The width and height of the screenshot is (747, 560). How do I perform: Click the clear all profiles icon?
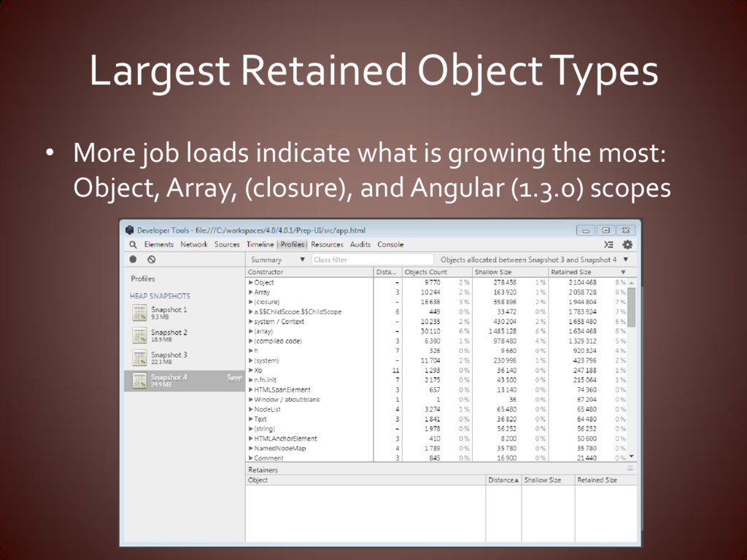(152, 260)
